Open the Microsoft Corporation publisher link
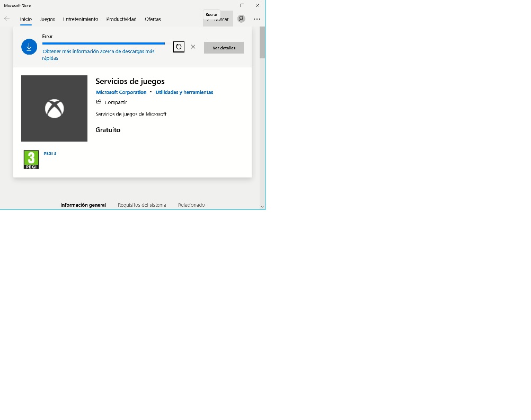The width and height of the screenshot is (531, 420). click(121, 92)
